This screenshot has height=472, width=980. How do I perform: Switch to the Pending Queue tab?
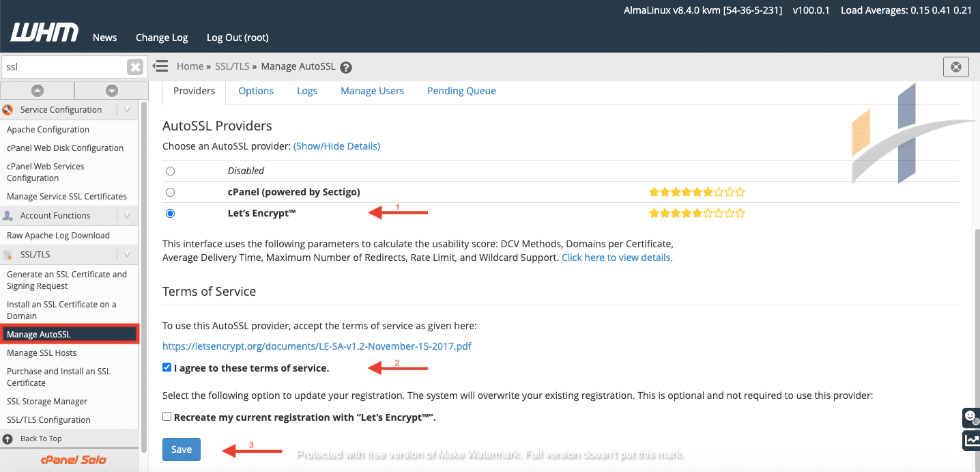point(461,90)
